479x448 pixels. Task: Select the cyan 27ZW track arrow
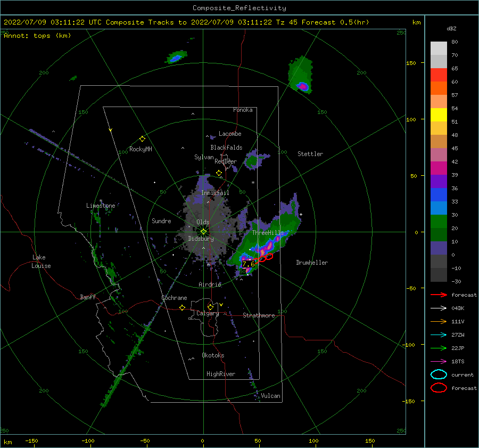click(x=439, y=335)
